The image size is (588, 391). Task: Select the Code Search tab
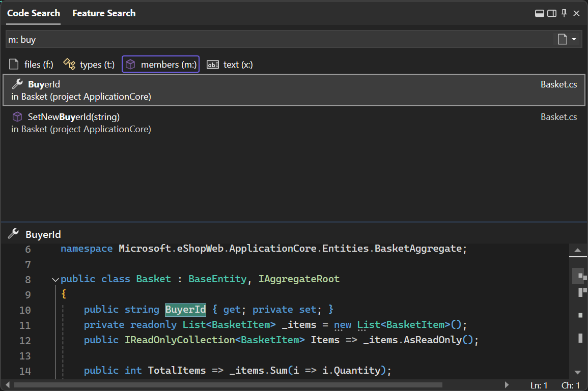point(33,13)
